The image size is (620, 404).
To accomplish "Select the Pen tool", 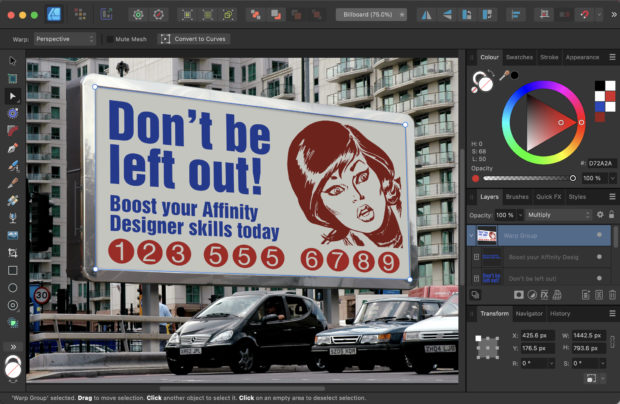I will 13,148.
